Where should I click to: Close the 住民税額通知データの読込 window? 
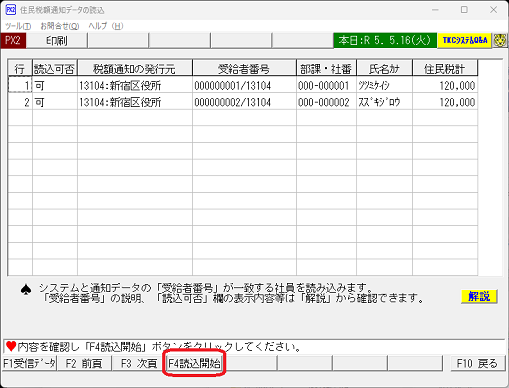[494, 10]
